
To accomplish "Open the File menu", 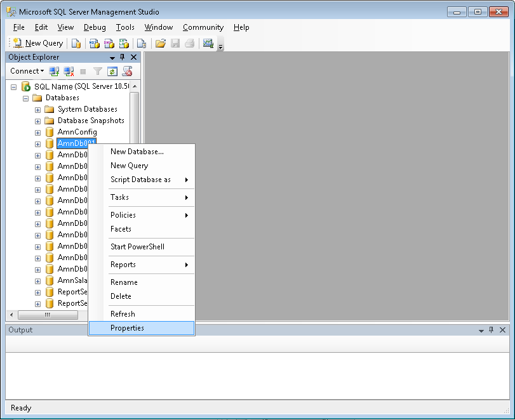I will pos(18,27).
